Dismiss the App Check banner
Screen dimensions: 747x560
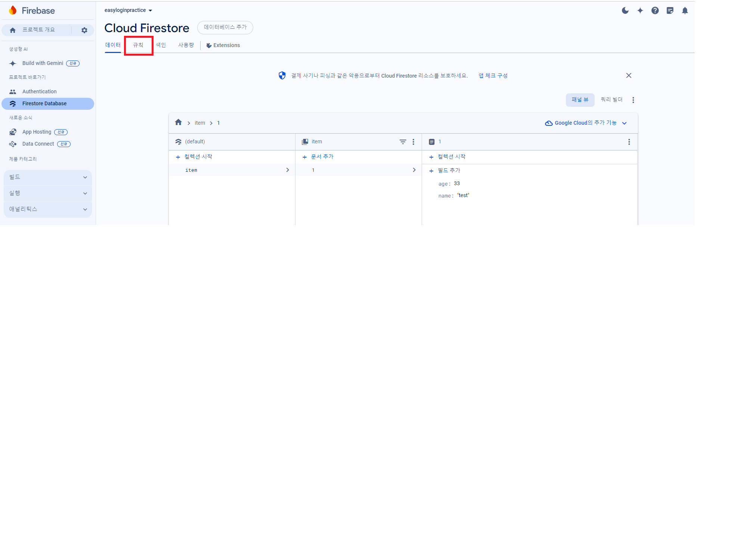[x=629, y=75]
